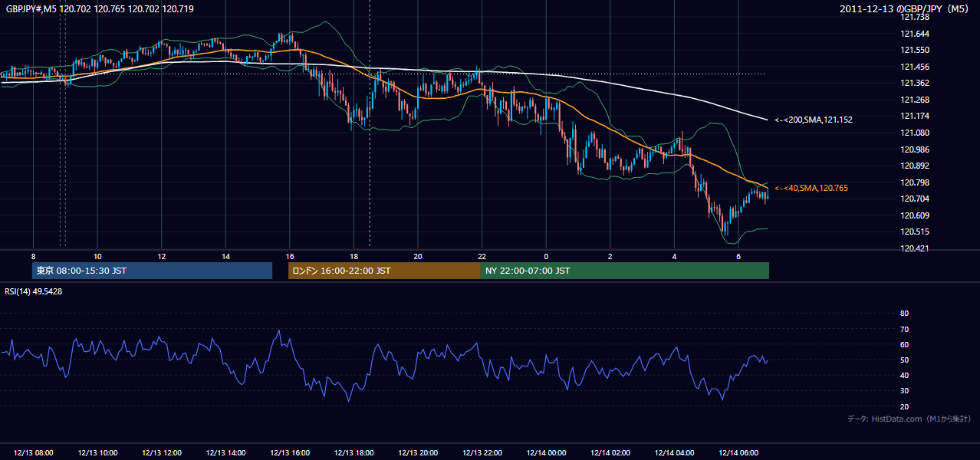Click bottom timestamp 12/14 00:00
This screenshot has height=460, width=980.
546,453
